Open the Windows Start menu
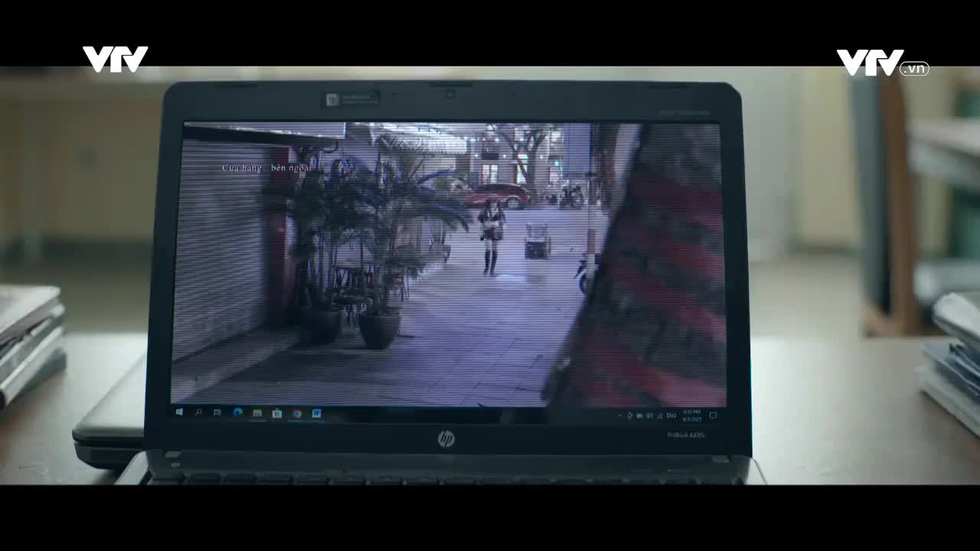 [x=179, y=412]
